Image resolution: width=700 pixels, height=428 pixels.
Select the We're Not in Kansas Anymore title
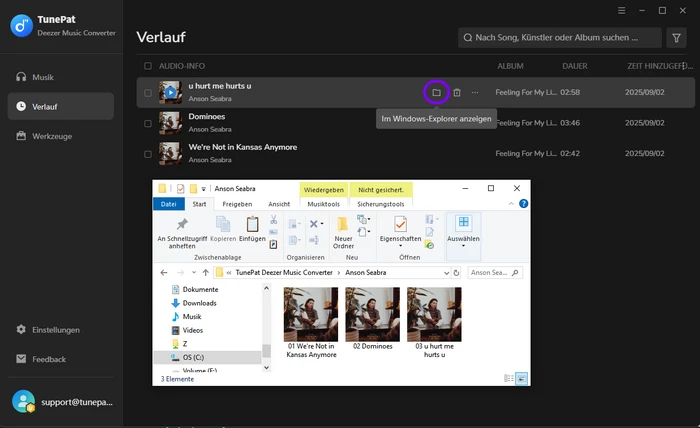coord(242,147)
